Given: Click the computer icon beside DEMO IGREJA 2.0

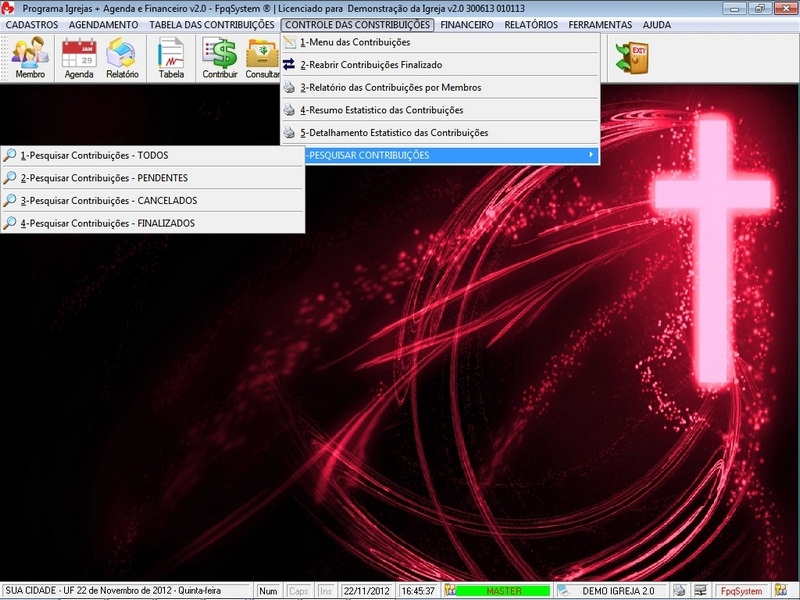Looking at the screenshot, I should (x=564, y=590).
